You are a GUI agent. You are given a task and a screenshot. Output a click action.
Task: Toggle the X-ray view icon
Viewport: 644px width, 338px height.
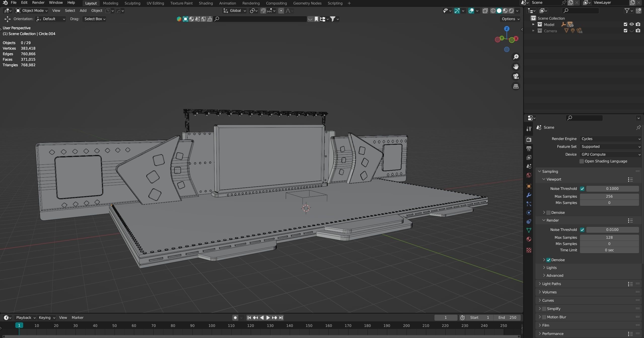point(485,11)
